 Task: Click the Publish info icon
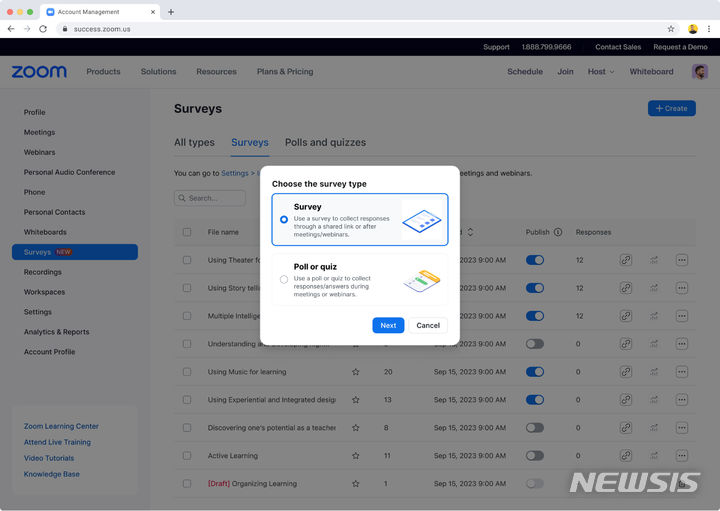coord(558,232)
